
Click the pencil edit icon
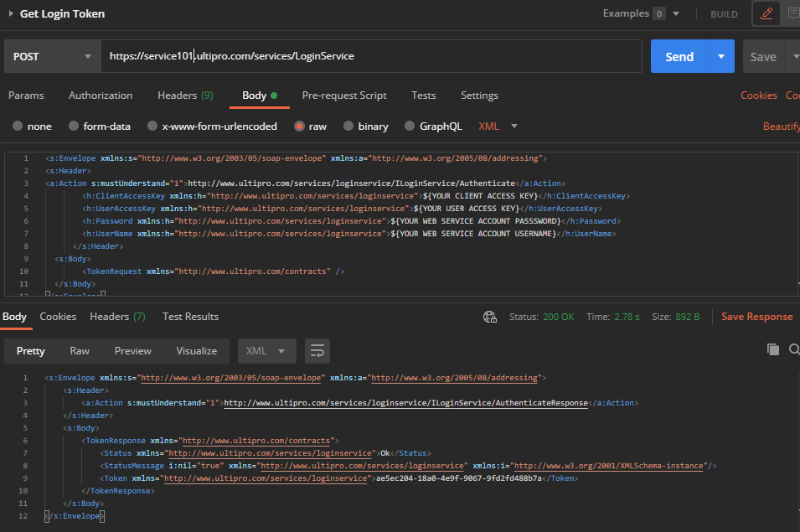tap(766, 13)
